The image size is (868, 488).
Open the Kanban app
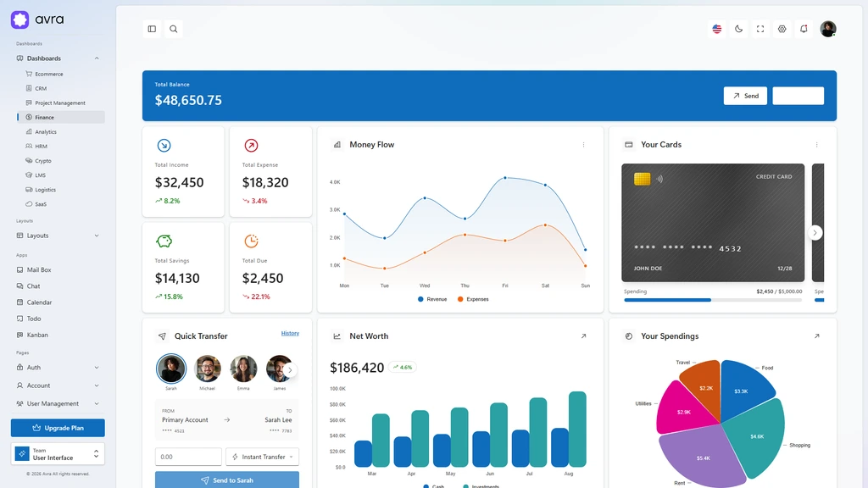58,335
